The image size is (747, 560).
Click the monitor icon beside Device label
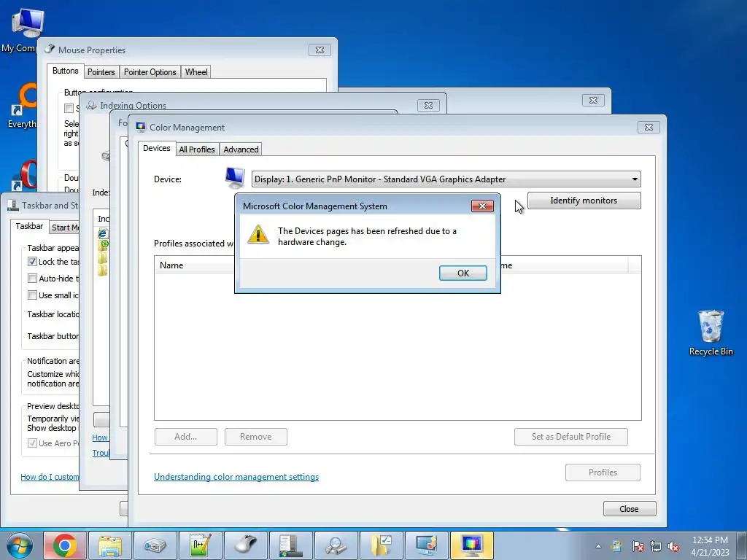[x=235, y=178]
